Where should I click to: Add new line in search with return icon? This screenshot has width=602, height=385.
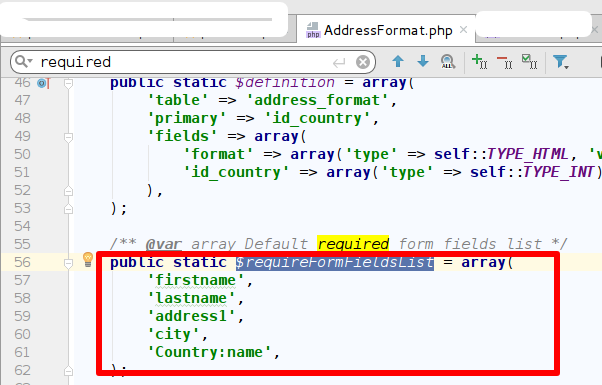point(339,62)
